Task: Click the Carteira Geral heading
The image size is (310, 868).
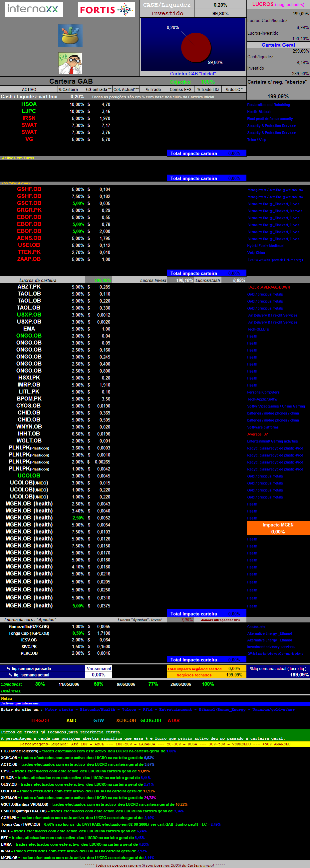Action: point(278,45)
